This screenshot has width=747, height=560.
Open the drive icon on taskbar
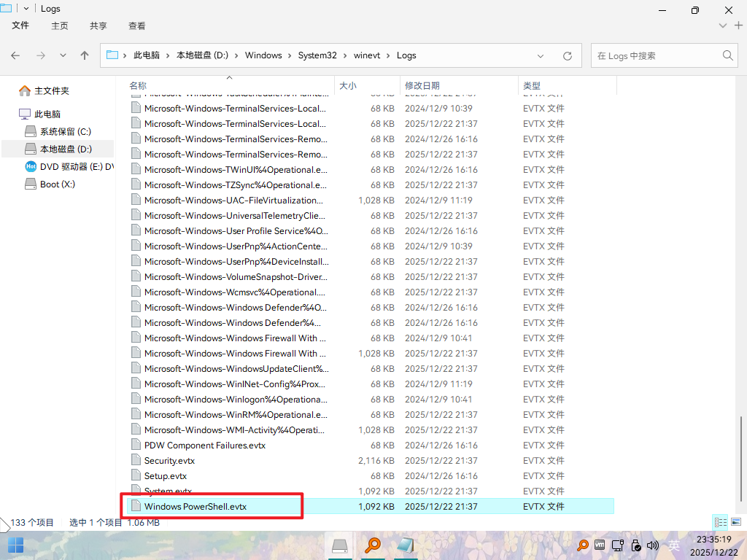(x=340, y=545)
